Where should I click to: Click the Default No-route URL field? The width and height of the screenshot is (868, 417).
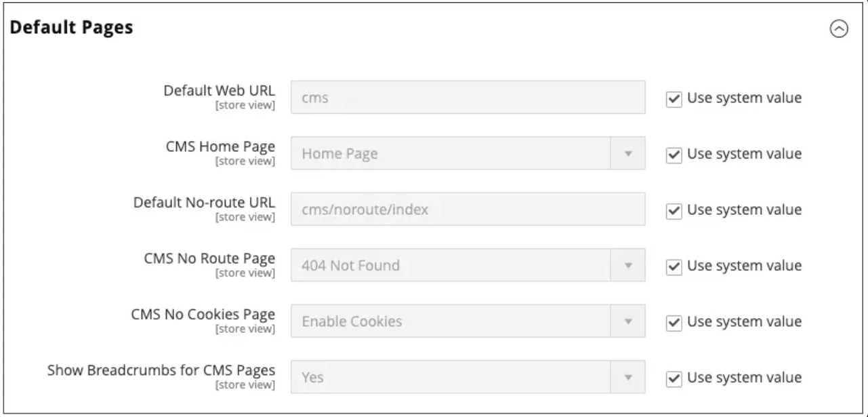[468, 210]
